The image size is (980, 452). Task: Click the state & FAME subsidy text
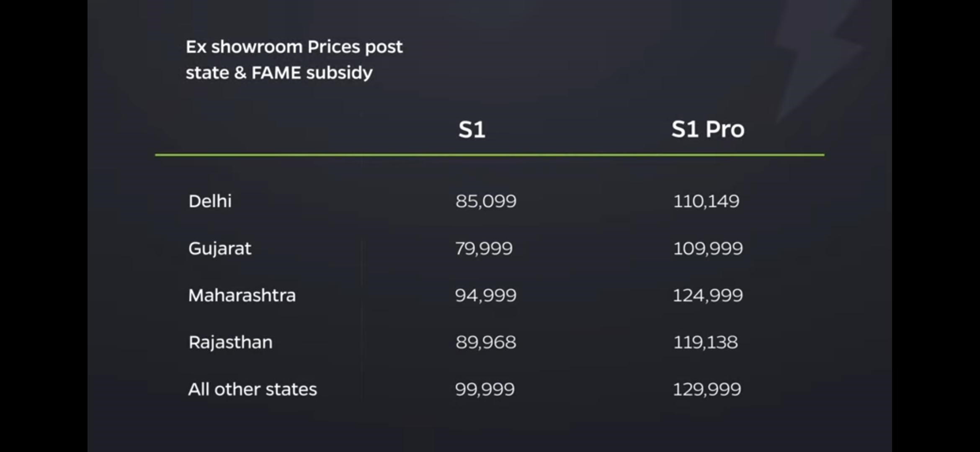[279, 73]
